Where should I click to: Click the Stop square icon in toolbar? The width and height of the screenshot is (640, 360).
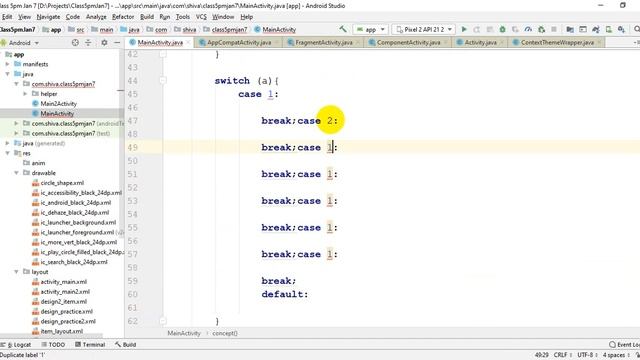[x=554, y=29]
